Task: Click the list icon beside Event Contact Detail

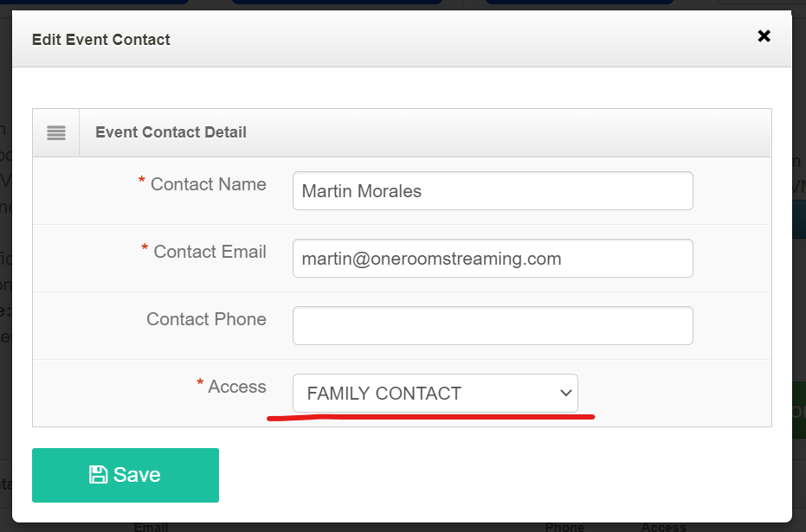Action: point(55,132)
